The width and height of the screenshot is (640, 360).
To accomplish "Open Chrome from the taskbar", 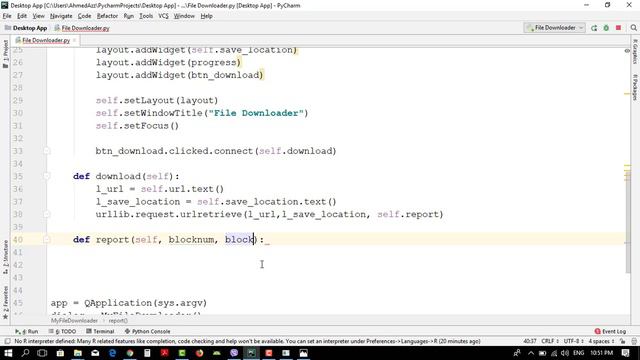I will [x=130, y=353].
